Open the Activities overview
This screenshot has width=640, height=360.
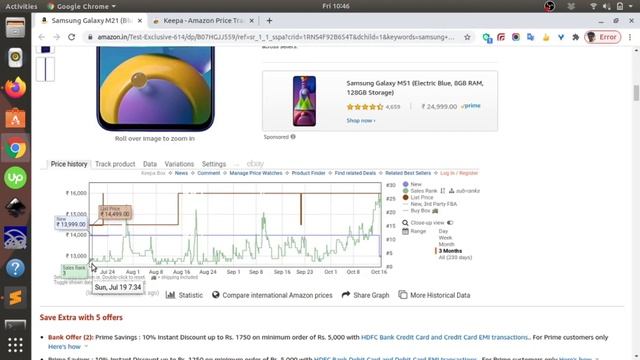pyautogui.click(x=21, y=6)
